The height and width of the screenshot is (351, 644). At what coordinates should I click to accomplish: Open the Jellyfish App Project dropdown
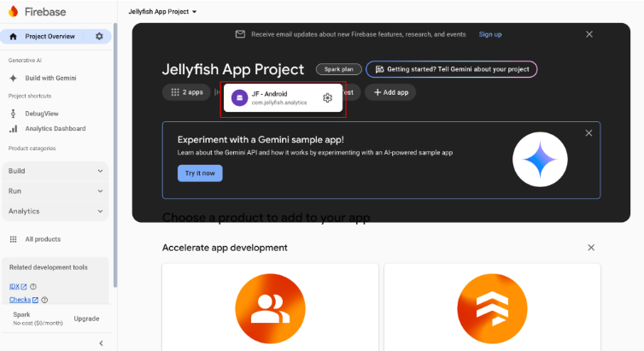(162, 11)
